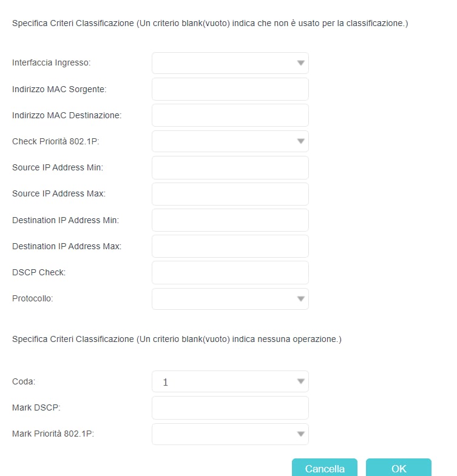
Task: Expand the Check Priorità 802.1P dropdown
Action: (x=229, y=141)
